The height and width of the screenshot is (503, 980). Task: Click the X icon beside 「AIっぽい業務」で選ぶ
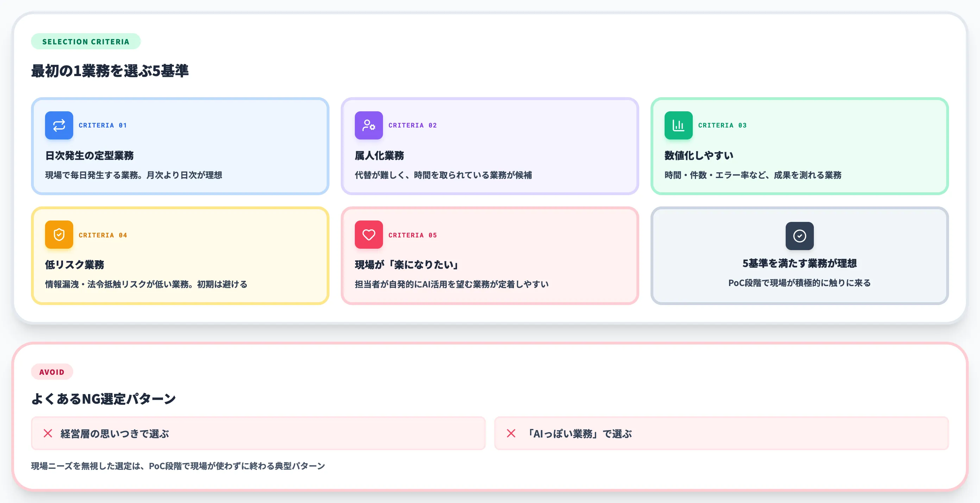(x=511, y=433)
